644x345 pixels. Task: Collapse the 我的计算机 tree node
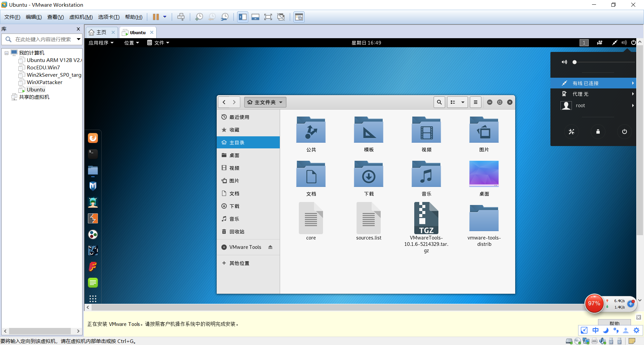coord(6,53)
